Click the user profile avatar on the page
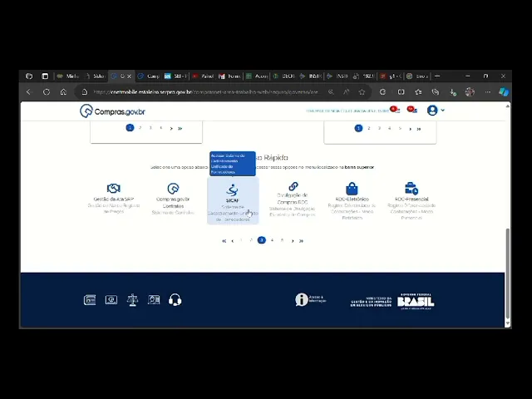The width and height of the screenshot is (532, 399). [432, 111]
